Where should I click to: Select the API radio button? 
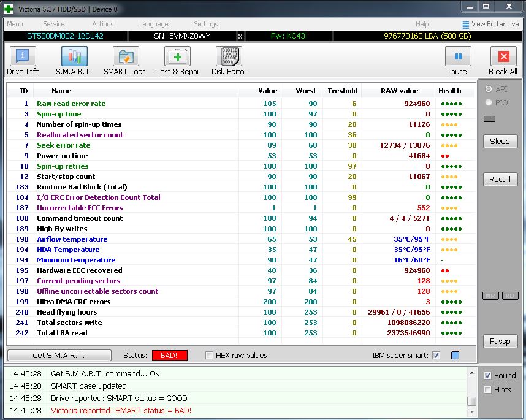pyautogui.click(x=489, y=89)
